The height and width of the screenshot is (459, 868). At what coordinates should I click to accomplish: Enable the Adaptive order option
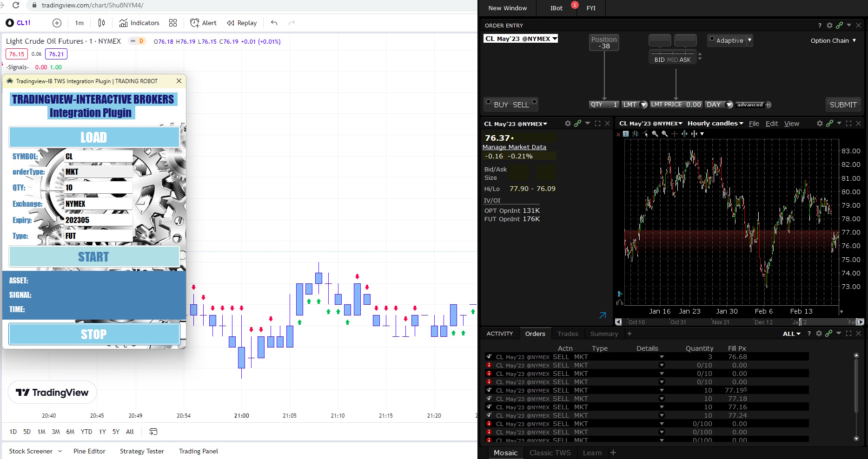pyautogui.click(x=712, y=39)
